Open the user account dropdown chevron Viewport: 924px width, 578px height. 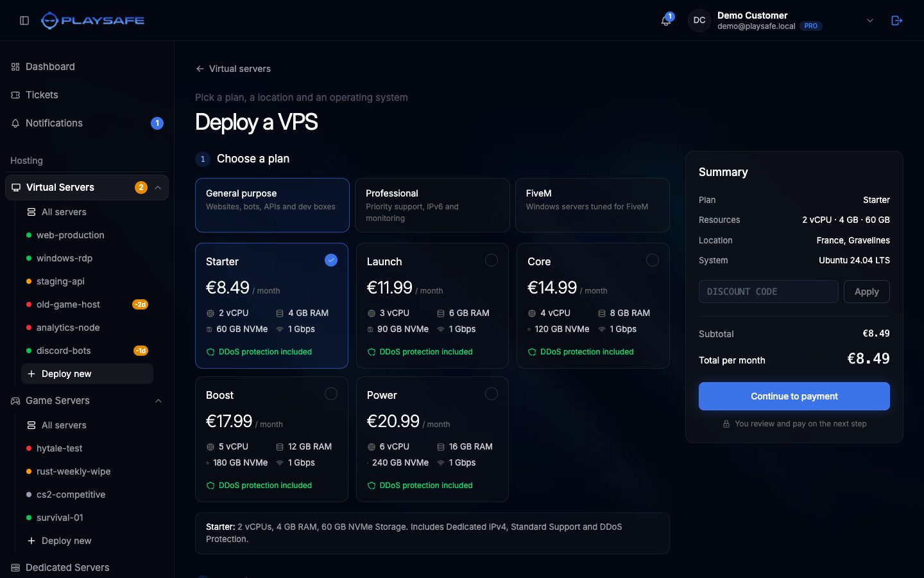870,21
